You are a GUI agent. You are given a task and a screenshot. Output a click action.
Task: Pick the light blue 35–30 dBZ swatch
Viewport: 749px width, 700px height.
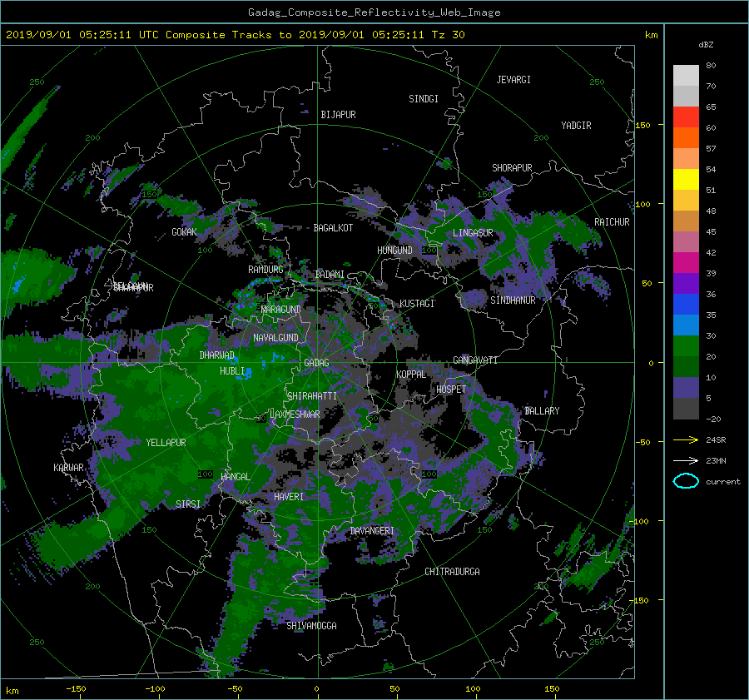[686, 325]
